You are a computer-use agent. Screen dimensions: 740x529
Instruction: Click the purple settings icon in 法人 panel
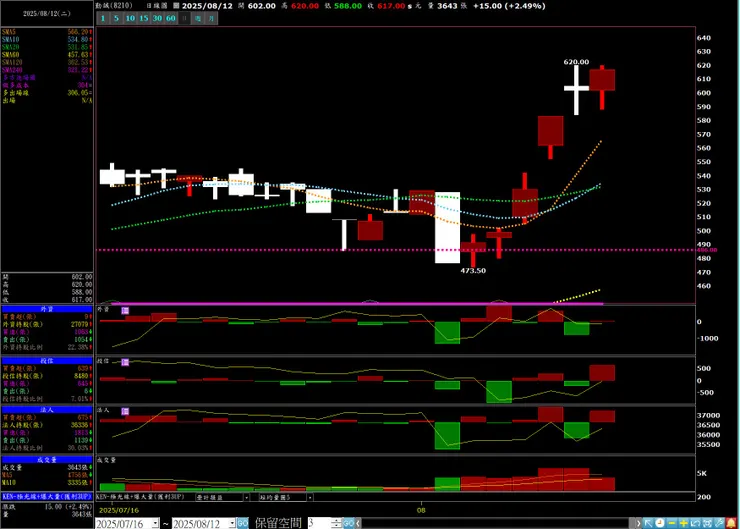click(x=125, y=411)
